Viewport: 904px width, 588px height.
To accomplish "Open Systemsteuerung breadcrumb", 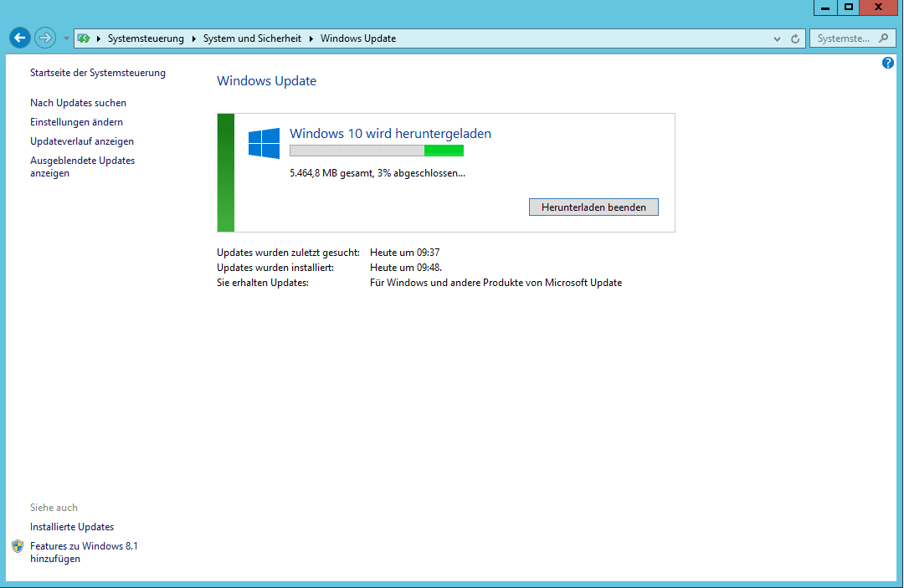I will coord(146,38).
